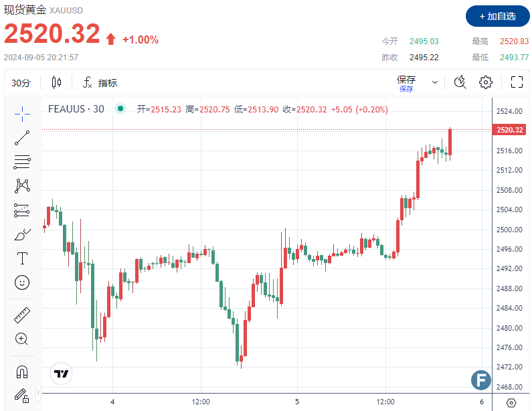The width and height of the screenshot is (532, 411).
Task: Toggle the green market status indicator
Action: pos(120,109)
